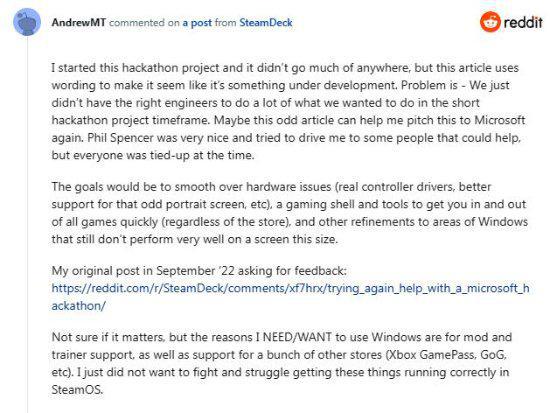The width and height of the screenshot is (550, 413).
Task: Click the AndrewMT Snoo avatar icon
Action: tap(27, 22)
